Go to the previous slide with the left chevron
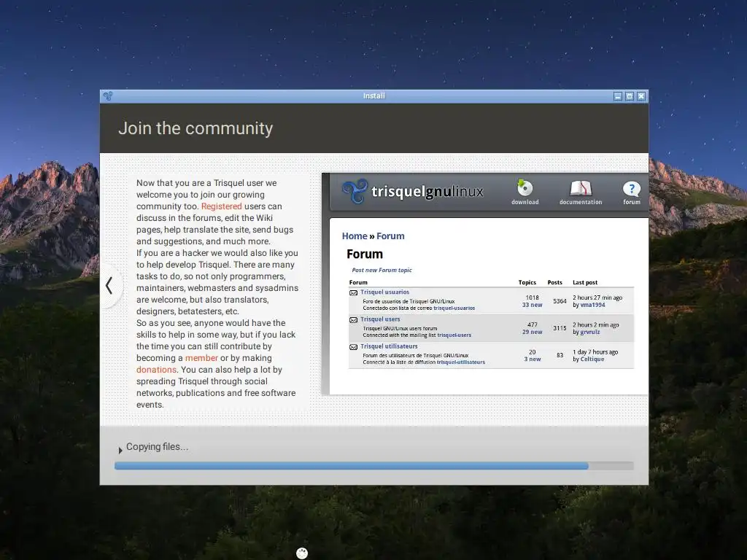 (109, 286)
